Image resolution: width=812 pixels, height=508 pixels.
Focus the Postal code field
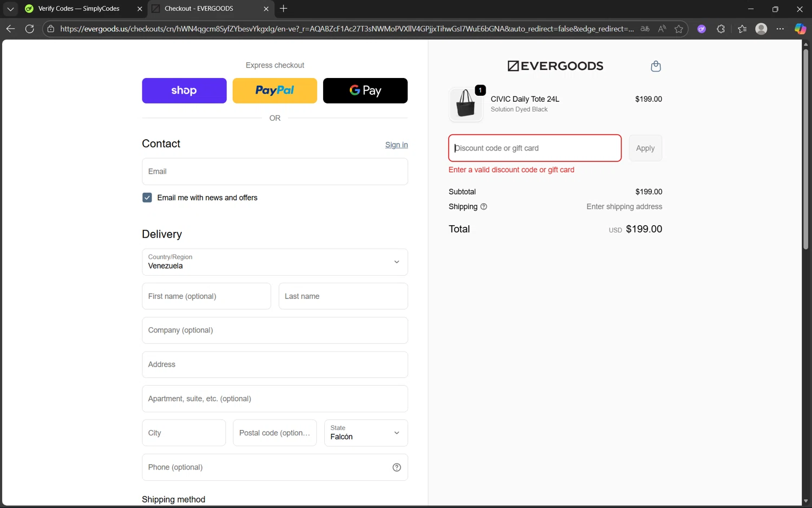pyautogui.click(x=275, y=433)
